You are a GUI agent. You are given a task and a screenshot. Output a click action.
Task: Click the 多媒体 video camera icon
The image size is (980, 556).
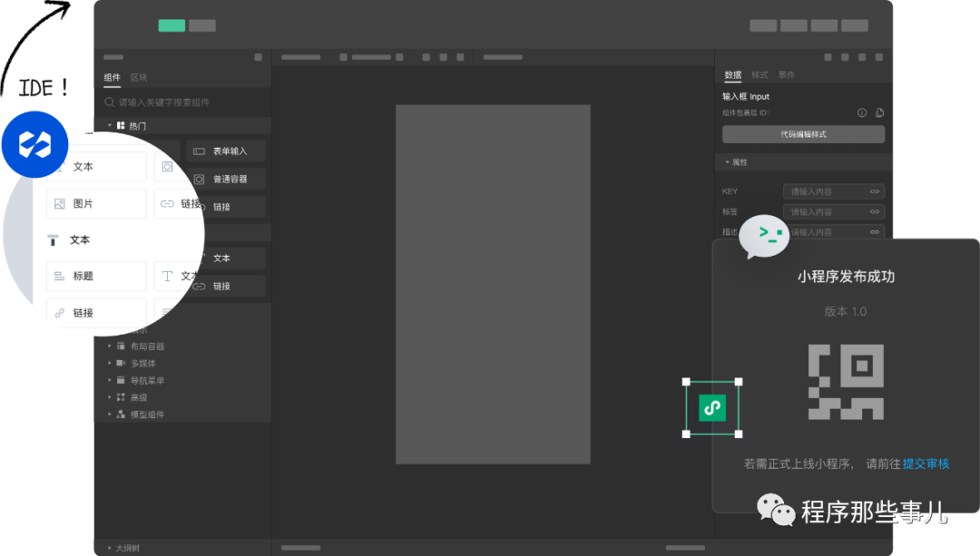click(121, 363)
